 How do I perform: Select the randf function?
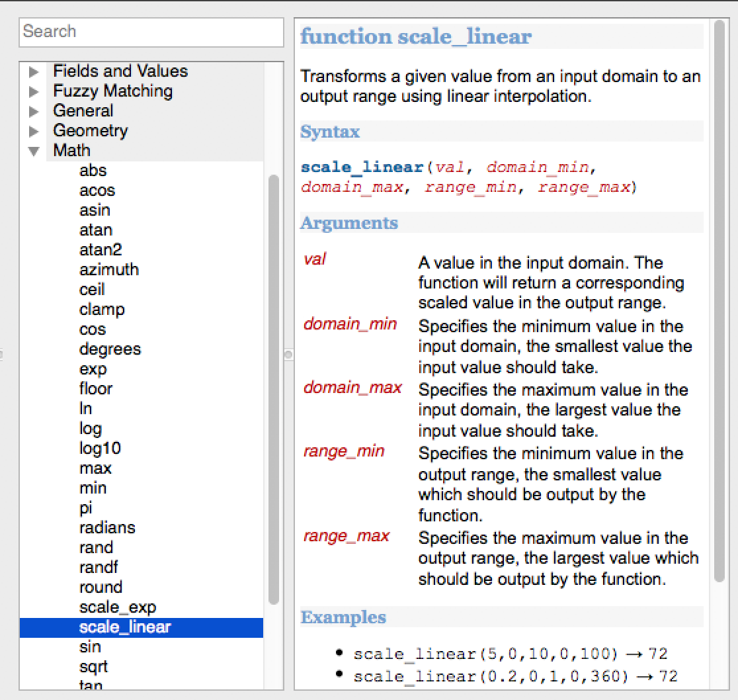pos(99,567)
